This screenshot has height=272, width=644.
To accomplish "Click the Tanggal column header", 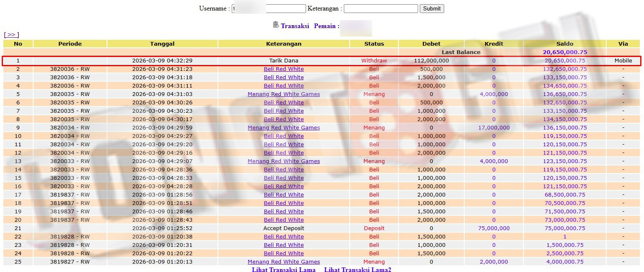I will tap(162, 44).
